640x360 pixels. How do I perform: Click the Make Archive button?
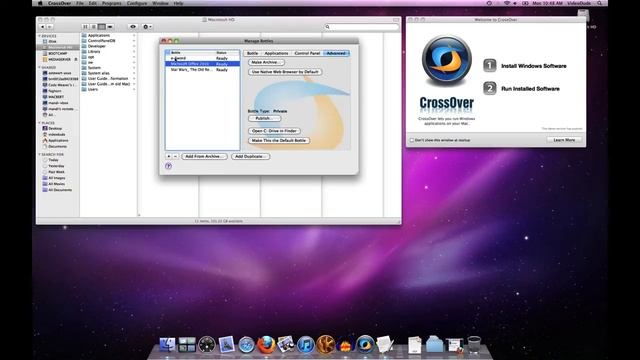click(266, 62)
